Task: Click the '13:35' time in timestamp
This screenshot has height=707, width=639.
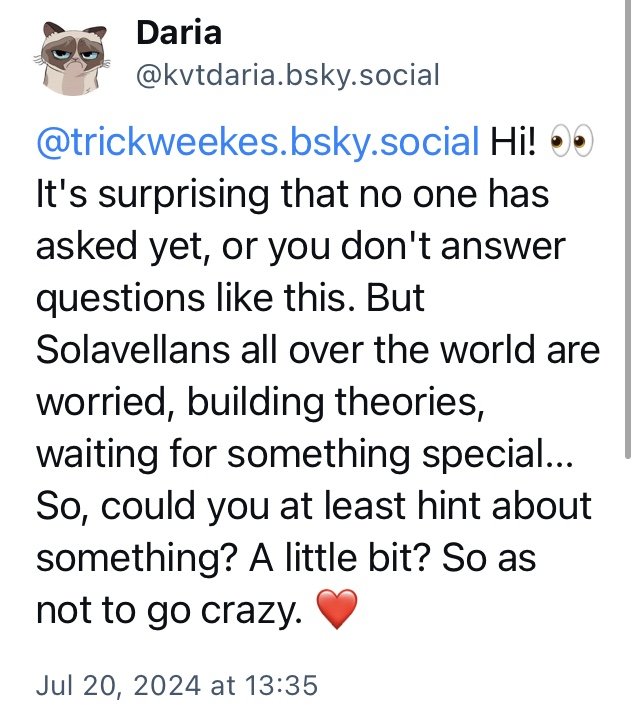Action: tap(284, 685)
